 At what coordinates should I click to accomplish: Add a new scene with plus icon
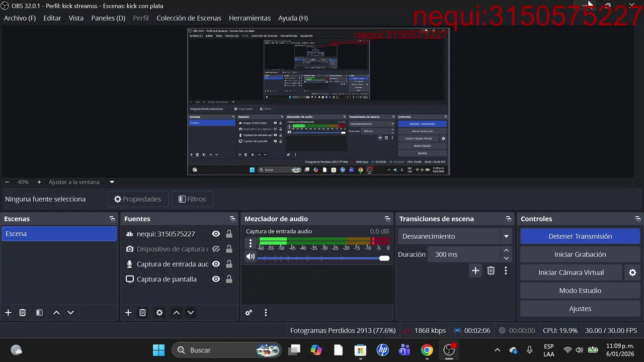(x=8, y=313)
